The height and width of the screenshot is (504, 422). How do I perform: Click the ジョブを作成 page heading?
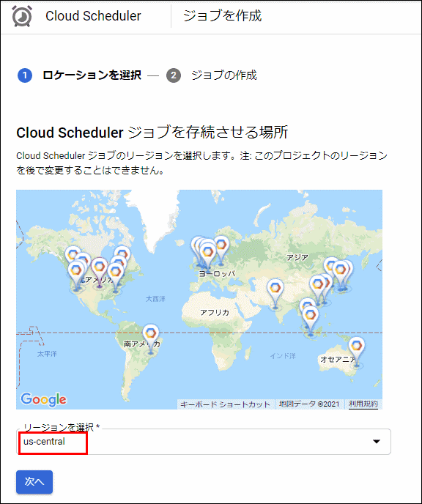pyautogui.click(x=223, y=16)
